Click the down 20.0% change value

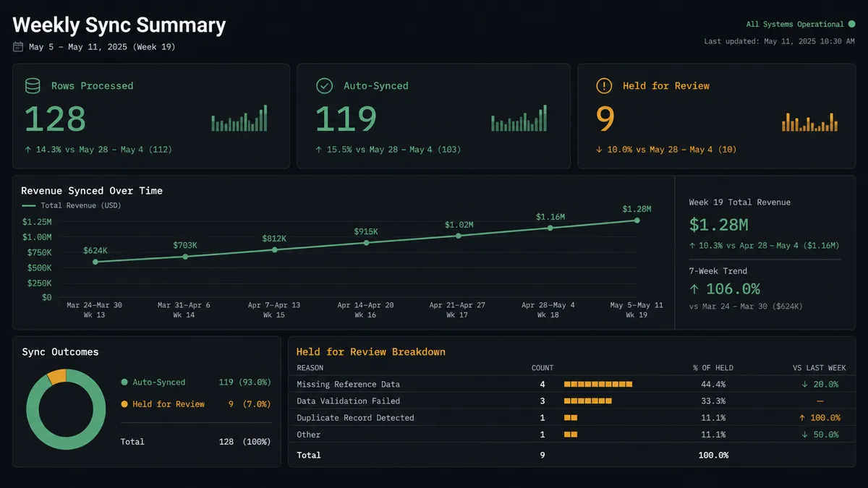click(x=820, y=385)
